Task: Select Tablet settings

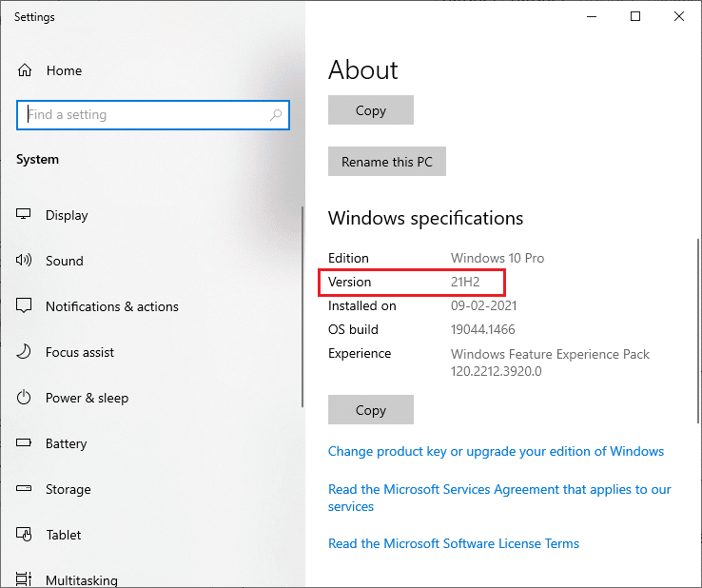Action: point(64,535)
